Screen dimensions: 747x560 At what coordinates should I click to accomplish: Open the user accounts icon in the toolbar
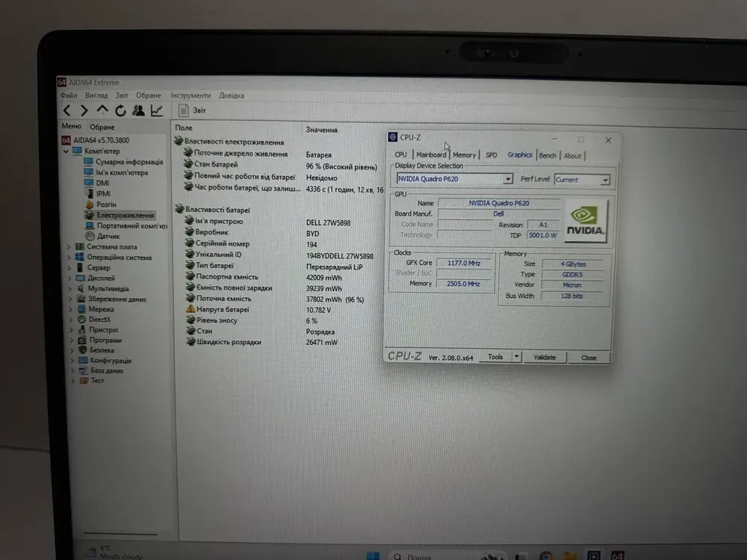click(138, 111)
